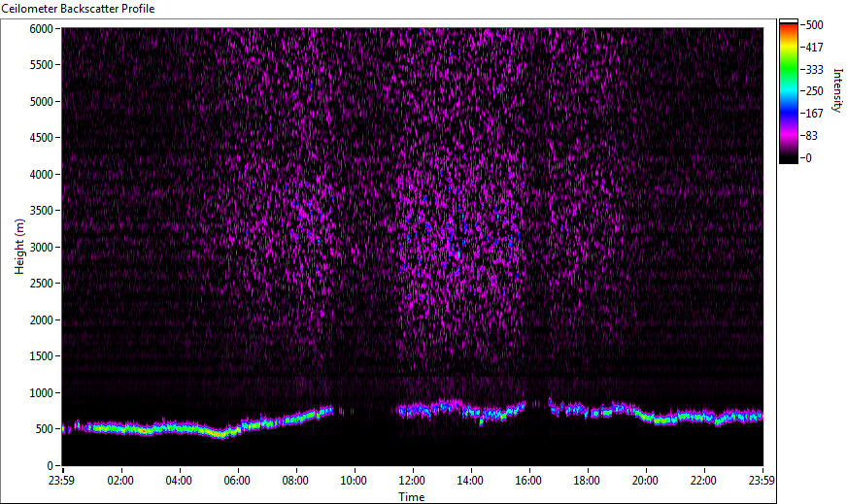Screen dimensions: 847x504
Task: Click the 333 intensity scale value
Action: (x=815, y=70)
